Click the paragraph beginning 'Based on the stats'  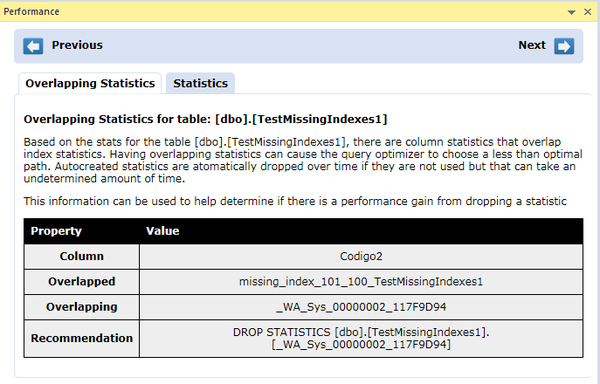303,160
